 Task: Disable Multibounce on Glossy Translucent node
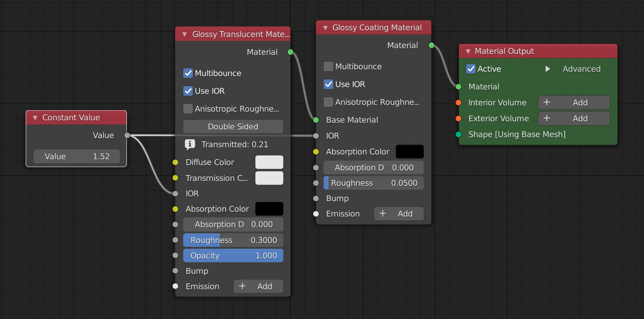[188, 73]
